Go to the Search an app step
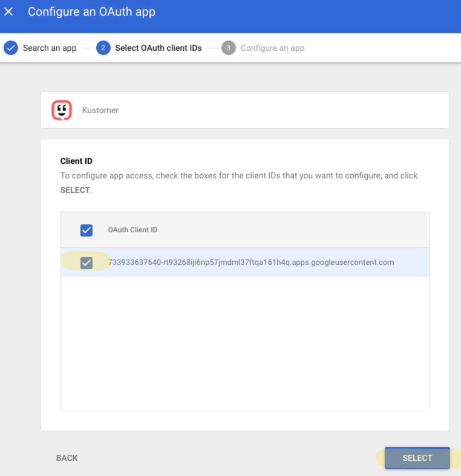 [x=50, y=48]
